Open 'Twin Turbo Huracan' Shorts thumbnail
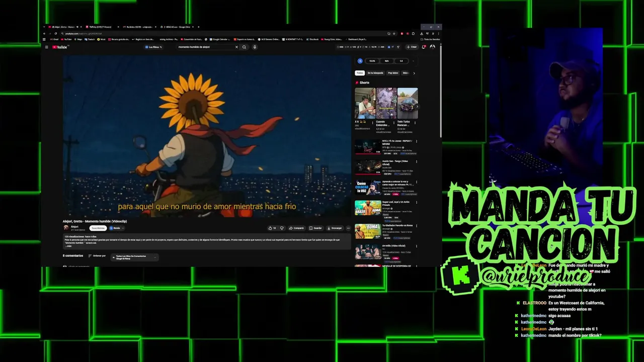The image size is (644, 362). click(408, 103)
